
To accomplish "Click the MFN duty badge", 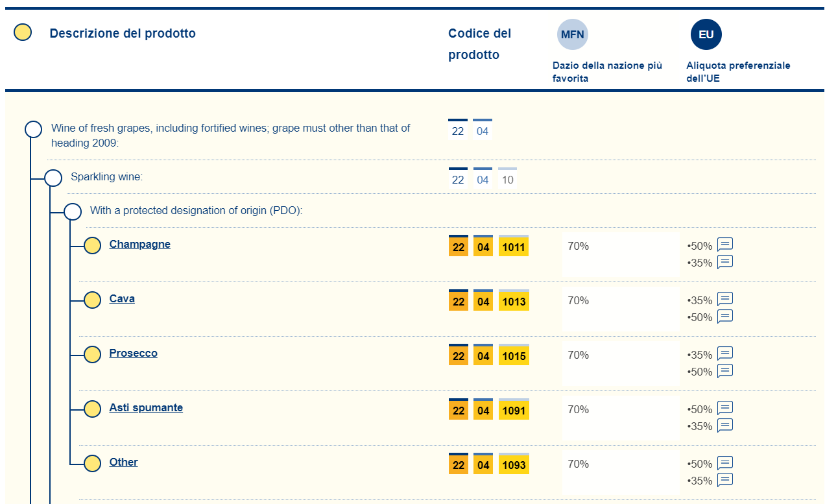I will point(572,35).
